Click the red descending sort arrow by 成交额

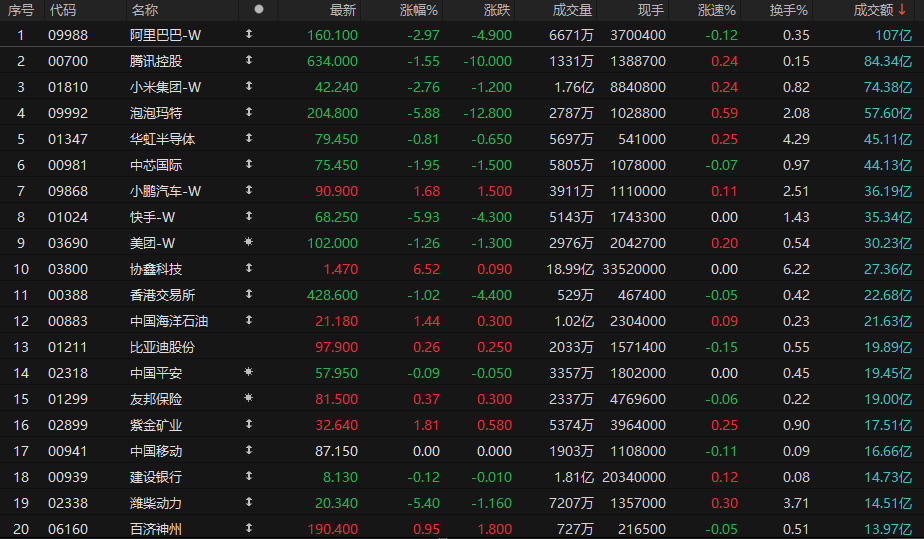[x=902, y=9]
